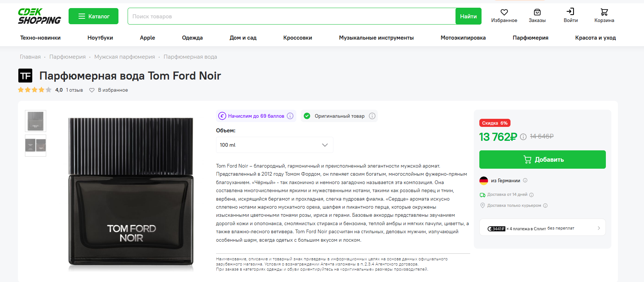The width and height of the screenshot is (644, 282).
Task: Click the Добавить add-to-cart button
Action: click(542, 160)
